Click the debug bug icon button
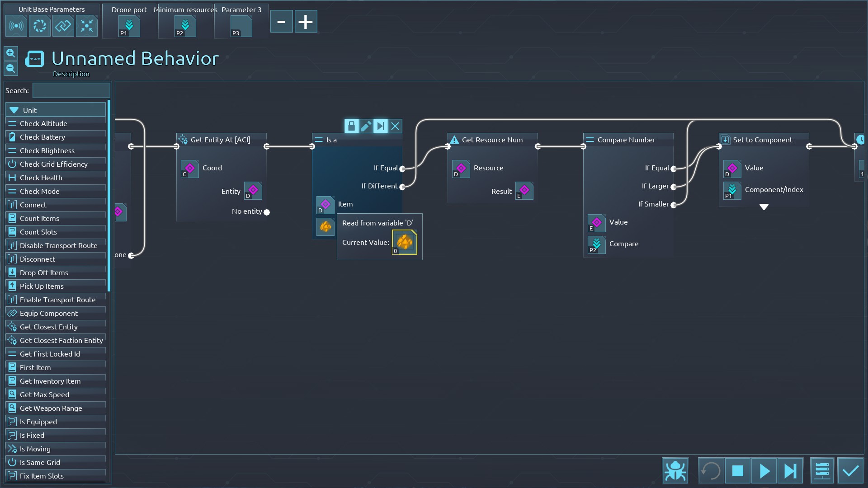 click(x=675, y=471)
